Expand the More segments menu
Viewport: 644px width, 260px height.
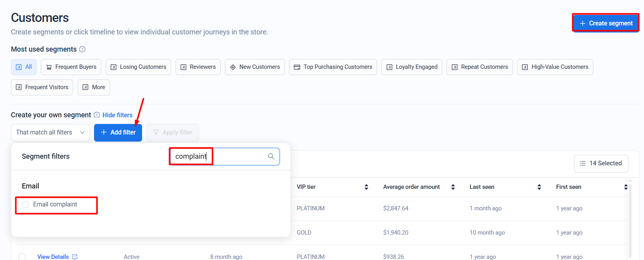pos(94,87)
